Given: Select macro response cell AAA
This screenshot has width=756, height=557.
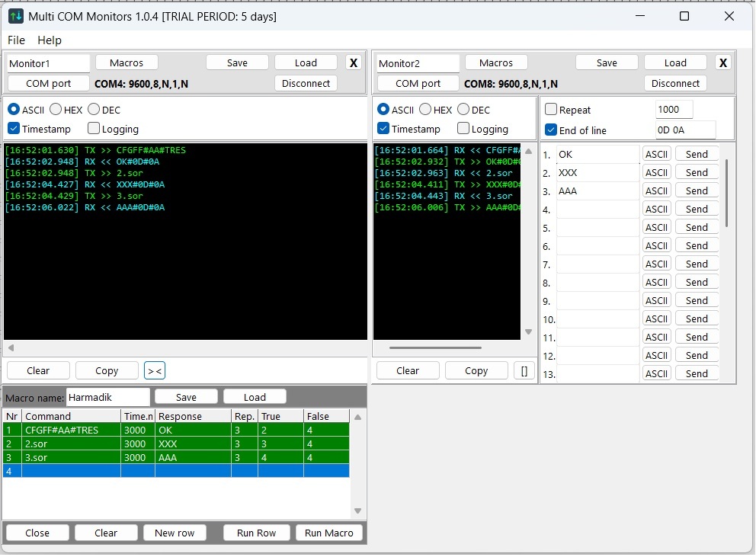Looking at the screenshot, I should click(193, 457).
